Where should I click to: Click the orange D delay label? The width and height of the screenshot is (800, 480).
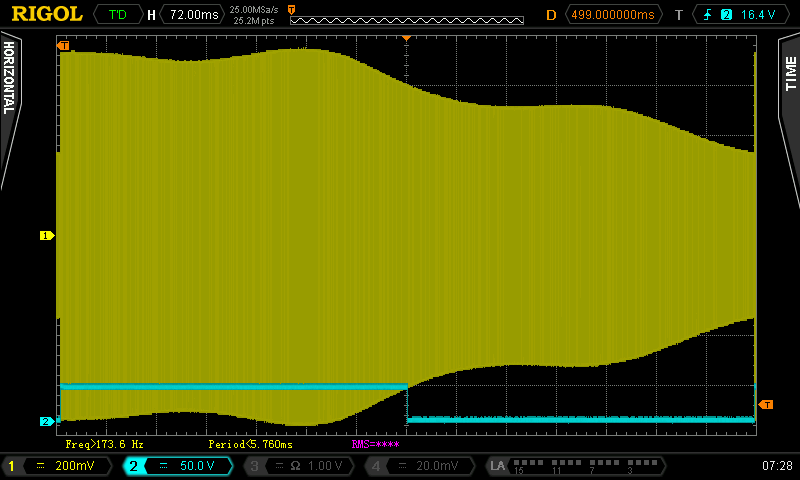pos(551,15)
